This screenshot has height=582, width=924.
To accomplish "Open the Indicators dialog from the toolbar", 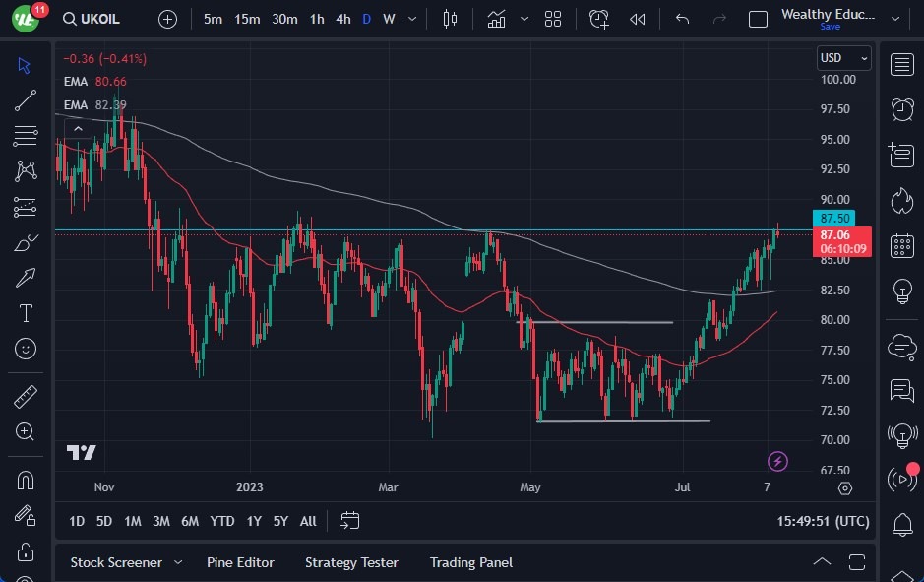I will [496, 18].
